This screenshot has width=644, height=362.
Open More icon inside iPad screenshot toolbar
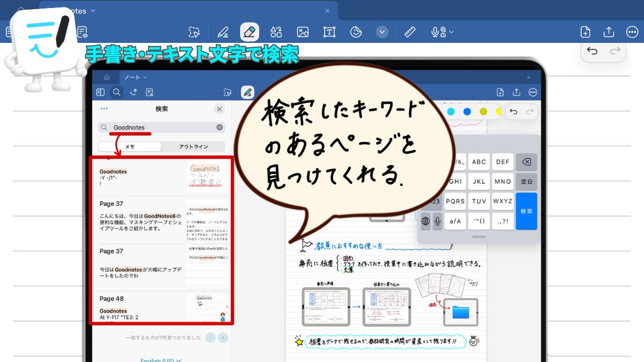[533, 92]
